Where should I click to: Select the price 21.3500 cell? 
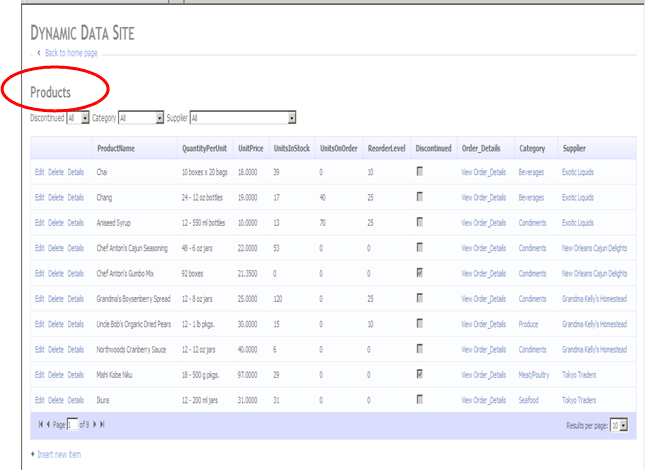click(248, 273)
